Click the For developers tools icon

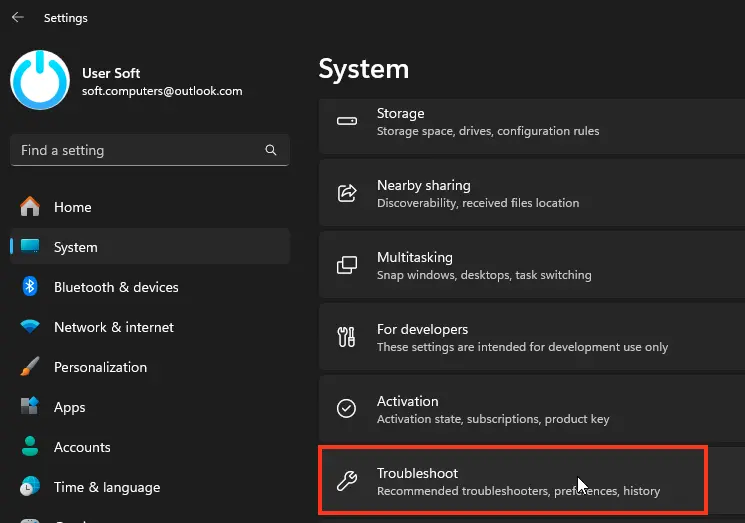pos(347,337)
